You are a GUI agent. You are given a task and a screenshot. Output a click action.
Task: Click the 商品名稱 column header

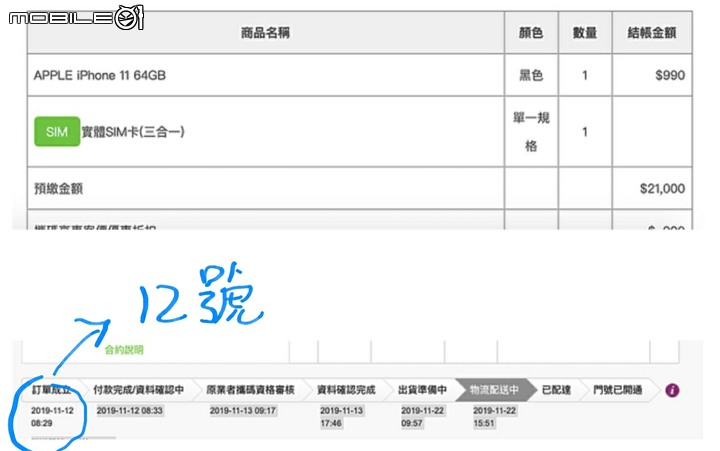[x=265, y=33]
